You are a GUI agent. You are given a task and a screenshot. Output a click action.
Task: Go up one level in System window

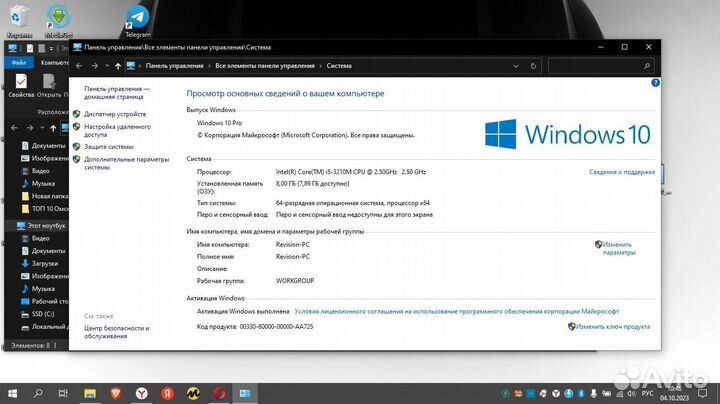pyautogui.click(x=118, y=66)
